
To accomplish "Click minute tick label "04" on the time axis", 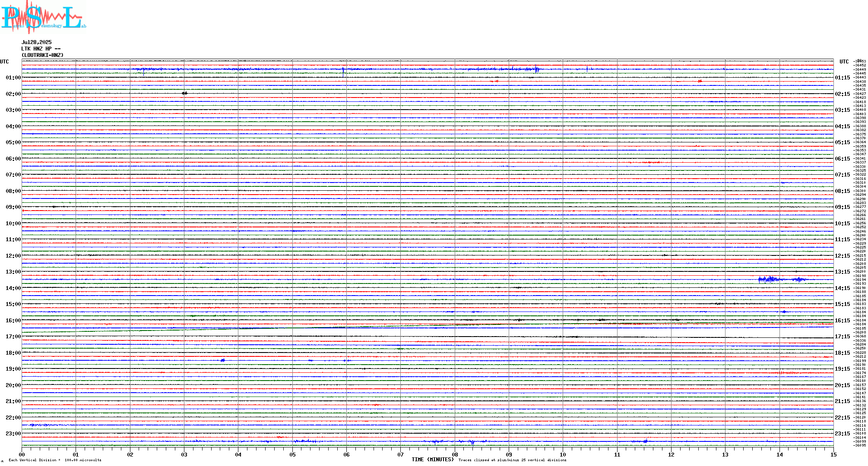I will (238, 454).
